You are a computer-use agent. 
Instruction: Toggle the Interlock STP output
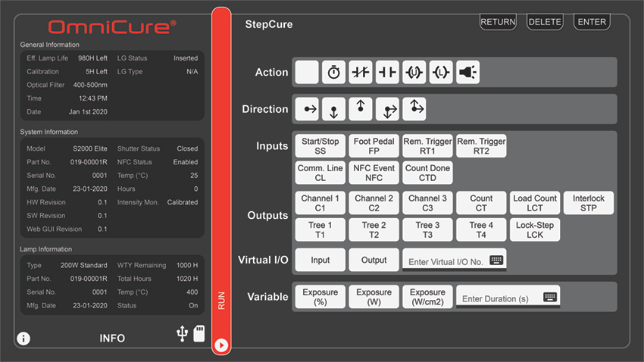(588, 203)
